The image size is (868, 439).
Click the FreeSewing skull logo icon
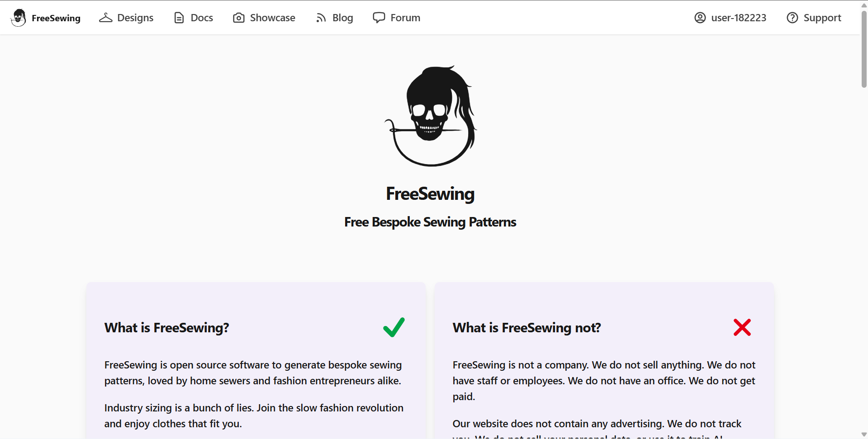pyautogui.click(x=19, y=17)
